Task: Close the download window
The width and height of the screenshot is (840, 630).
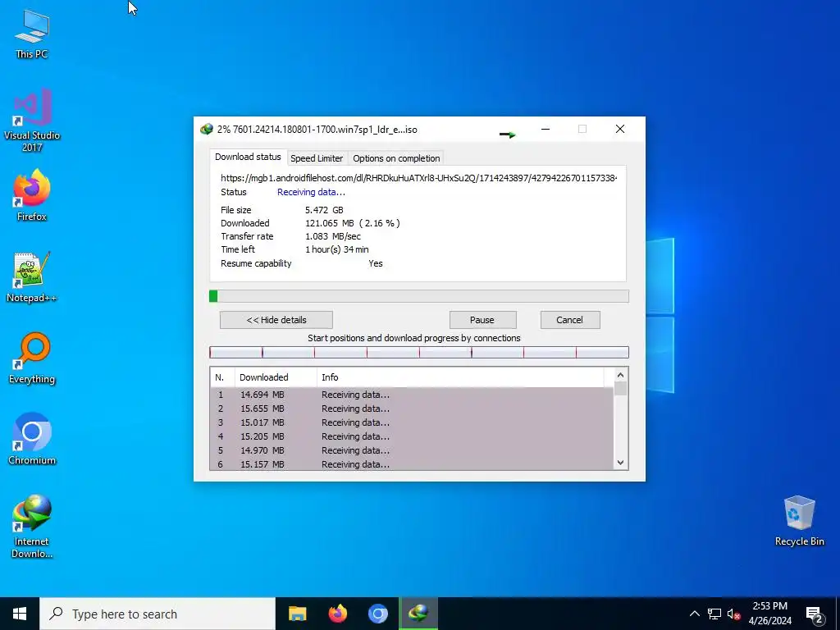Action: (620, 129)
